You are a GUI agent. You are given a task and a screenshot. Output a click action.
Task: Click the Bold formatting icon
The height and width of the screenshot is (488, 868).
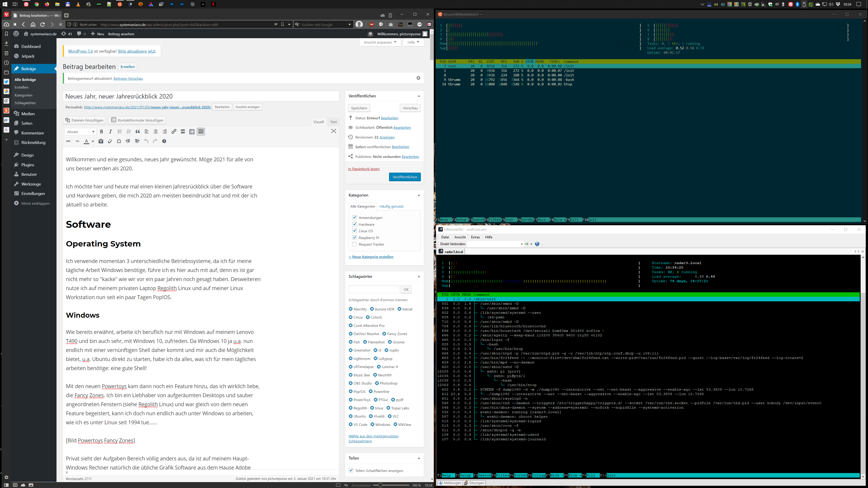[x=101, y=132]
